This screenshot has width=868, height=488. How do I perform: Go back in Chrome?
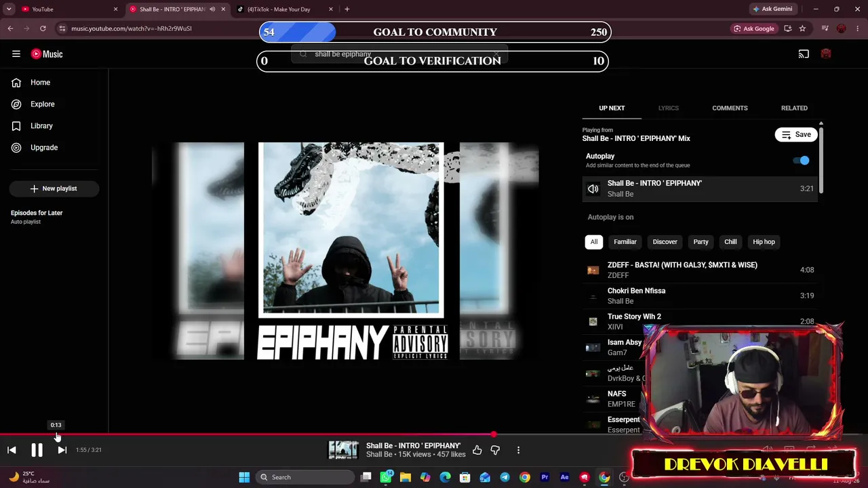point(10,28)
